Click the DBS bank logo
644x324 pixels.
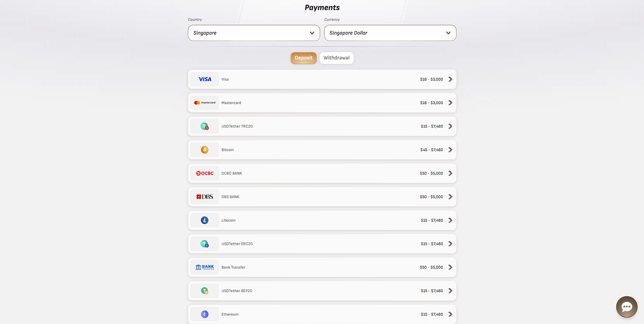[x=204, y=197]
